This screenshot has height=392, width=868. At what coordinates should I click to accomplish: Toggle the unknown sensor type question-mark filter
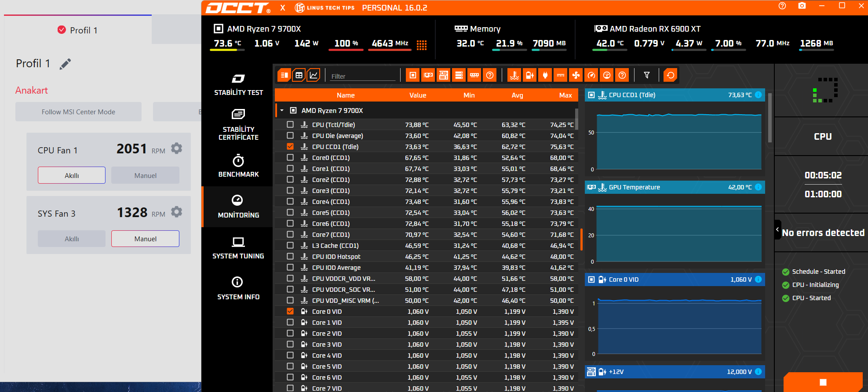pyautogui.click(x=622, y=75)
